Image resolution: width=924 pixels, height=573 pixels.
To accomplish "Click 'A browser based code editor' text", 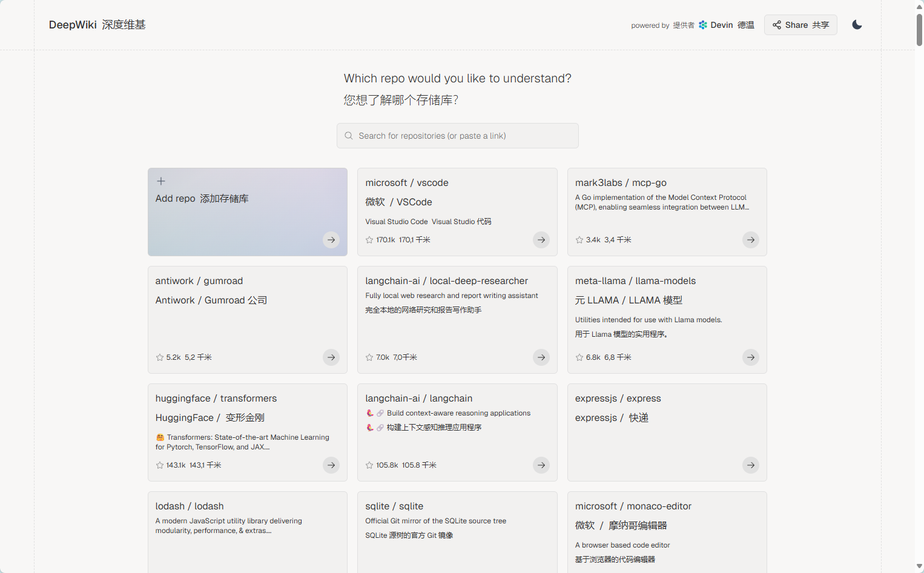I will (622, 545).
